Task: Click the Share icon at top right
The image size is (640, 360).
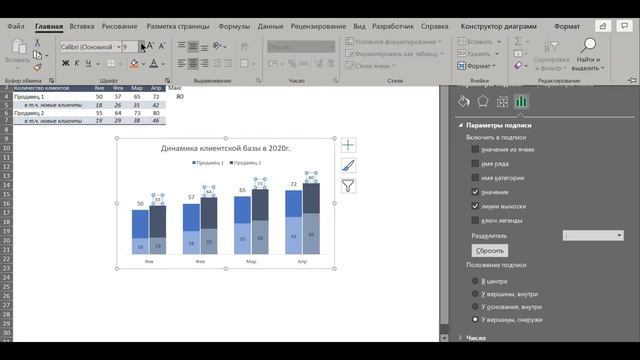Action: point(603,26)
